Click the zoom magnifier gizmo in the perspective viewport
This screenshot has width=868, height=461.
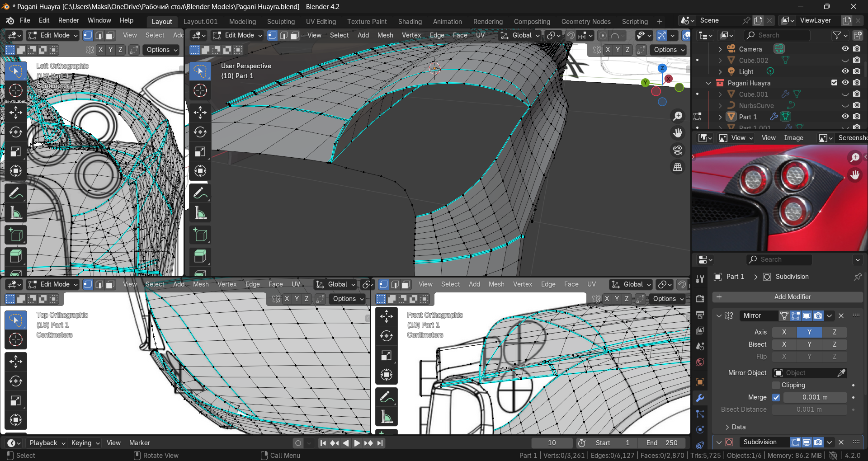tap(677, 116)
